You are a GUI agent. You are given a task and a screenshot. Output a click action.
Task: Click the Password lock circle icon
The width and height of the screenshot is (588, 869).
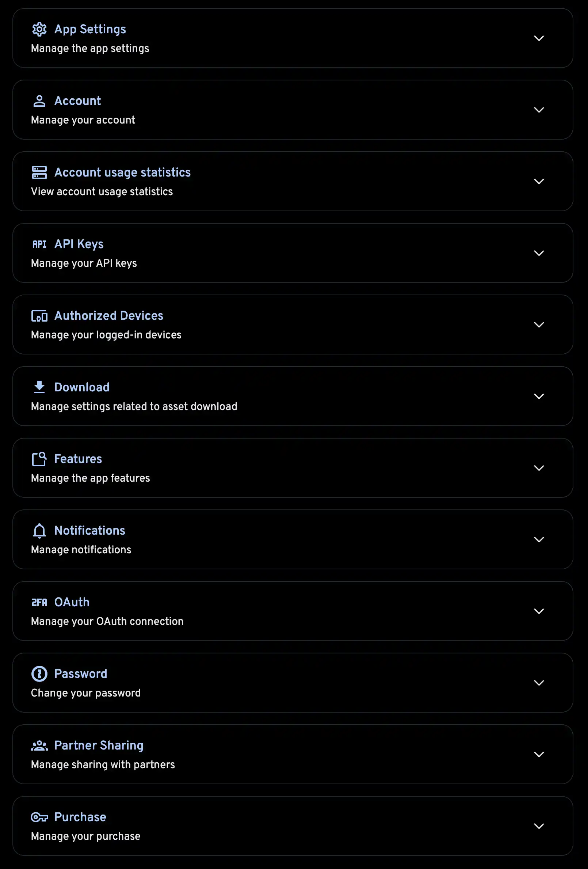[39, 674]
